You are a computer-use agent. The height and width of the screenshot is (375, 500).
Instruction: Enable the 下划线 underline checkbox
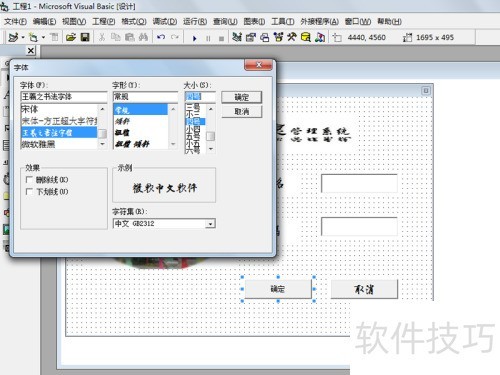point(29,192)
